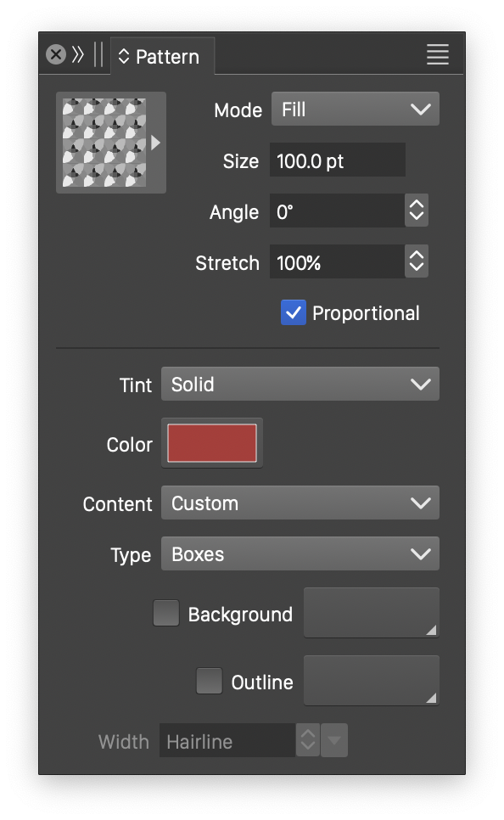Close the Pattern panel with X icon
Screen dimensions: 504x820
(x=56, y=54)
